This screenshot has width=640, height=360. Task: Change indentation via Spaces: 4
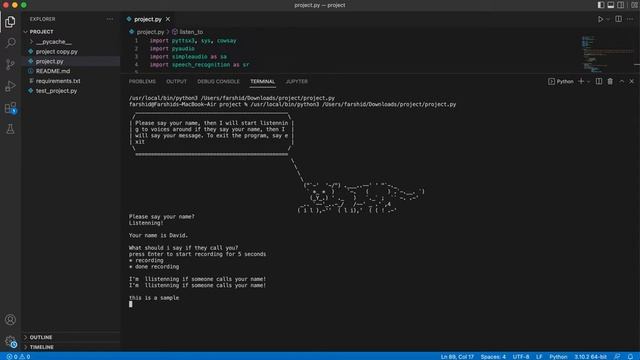493,357
